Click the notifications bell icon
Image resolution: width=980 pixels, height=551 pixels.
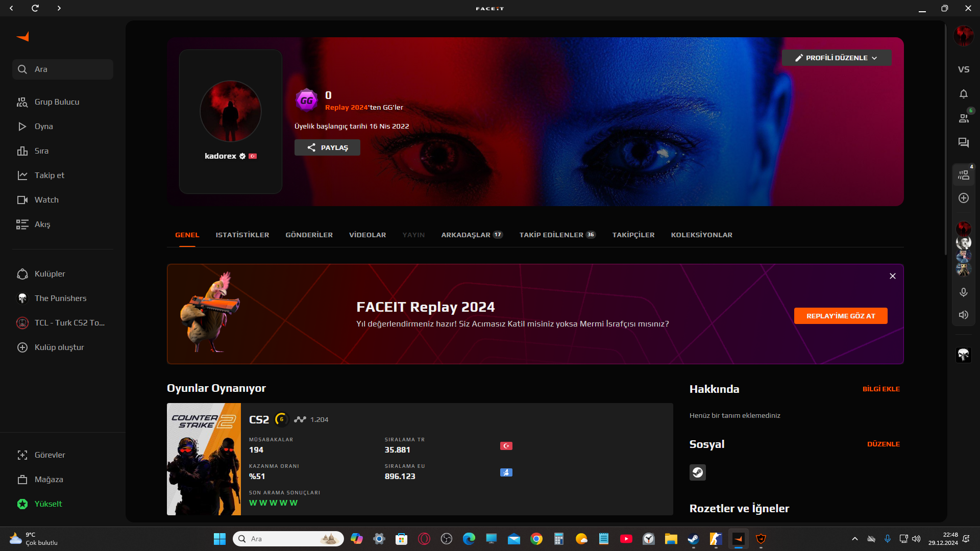point(963,94)
